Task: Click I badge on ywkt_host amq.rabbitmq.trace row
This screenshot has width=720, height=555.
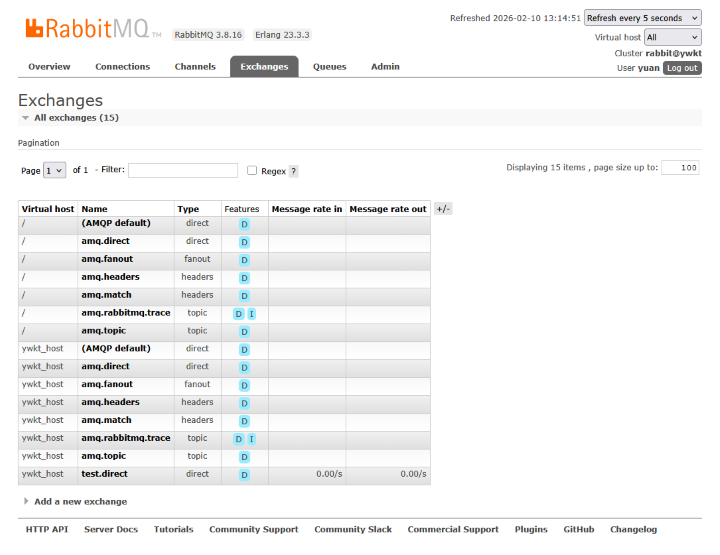Action: point(252,439)
